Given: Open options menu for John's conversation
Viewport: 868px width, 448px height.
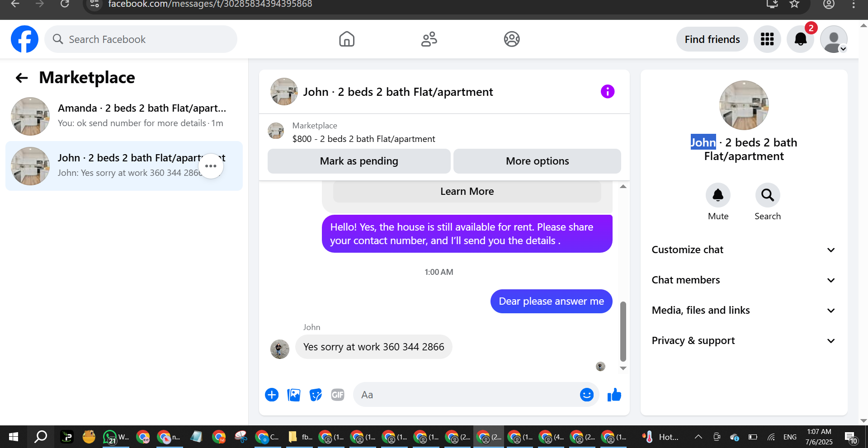Looking at the screenshot, I should (x=211, y=166).
